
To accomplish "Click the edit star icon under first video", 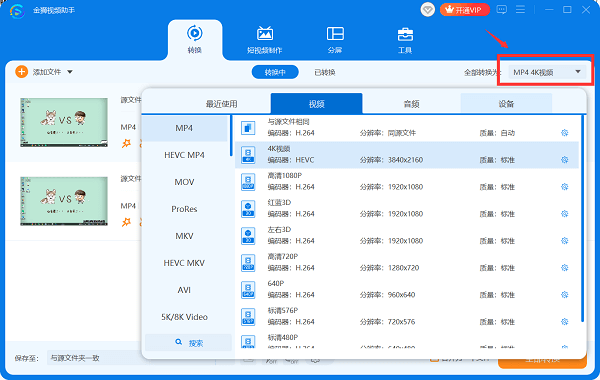I will [126, 144].
